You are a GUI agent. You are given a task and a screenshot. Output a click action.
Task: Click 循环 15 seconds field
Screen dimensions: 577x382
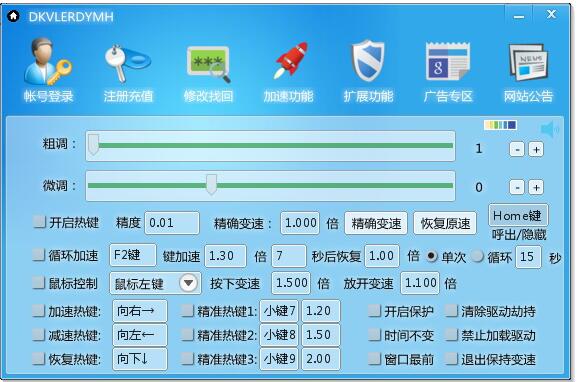(x=528, y=257)
